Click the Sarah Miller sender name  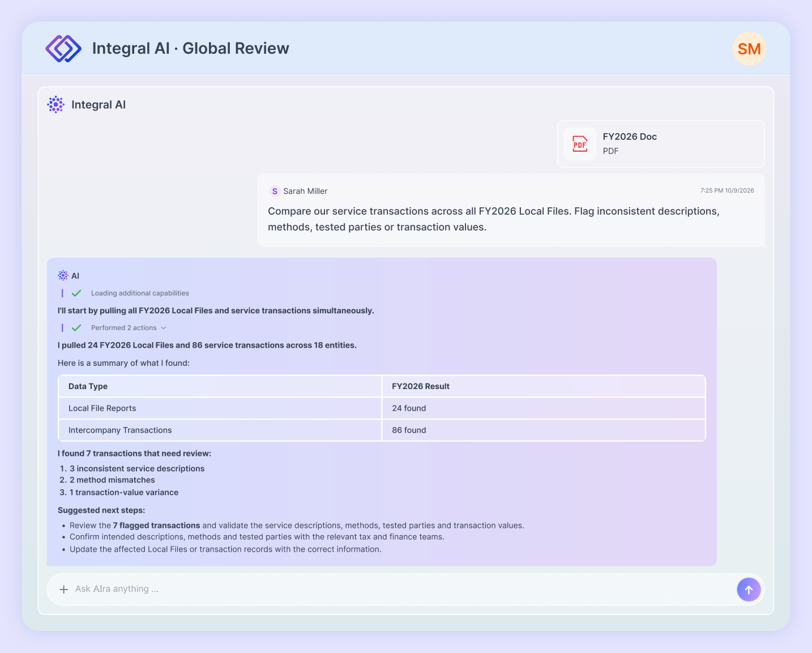click(305, 191)
